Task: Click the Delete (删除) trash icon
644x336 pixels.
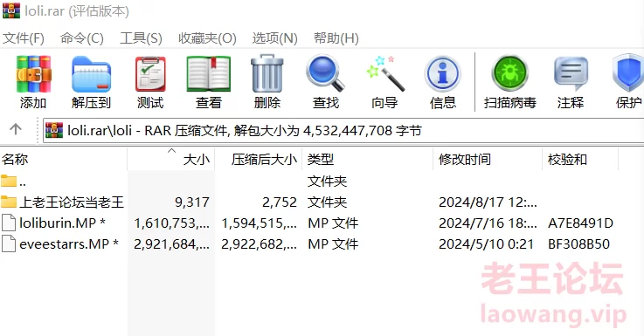Action: point(267,74)
